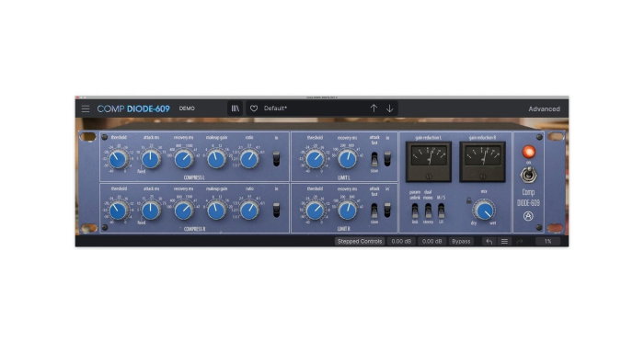Flip the param unlink/link switch

(415, 211)
